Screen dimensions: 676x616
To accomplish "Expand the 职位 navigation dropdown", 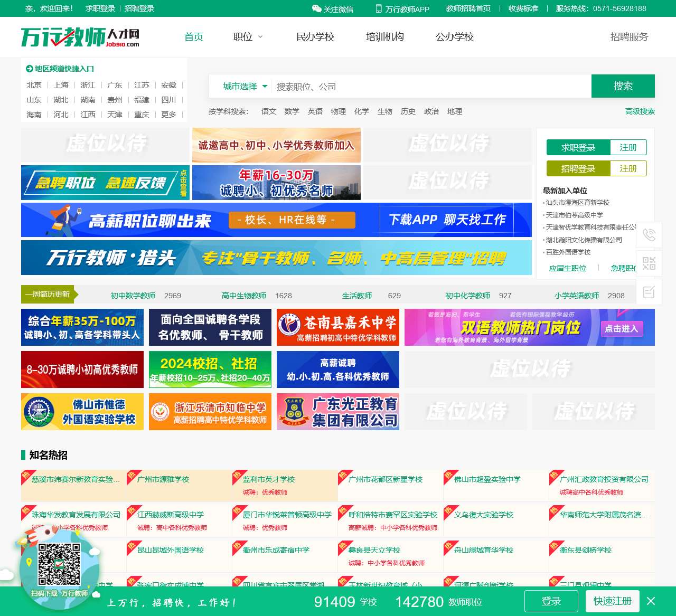I will pos(248,37).
